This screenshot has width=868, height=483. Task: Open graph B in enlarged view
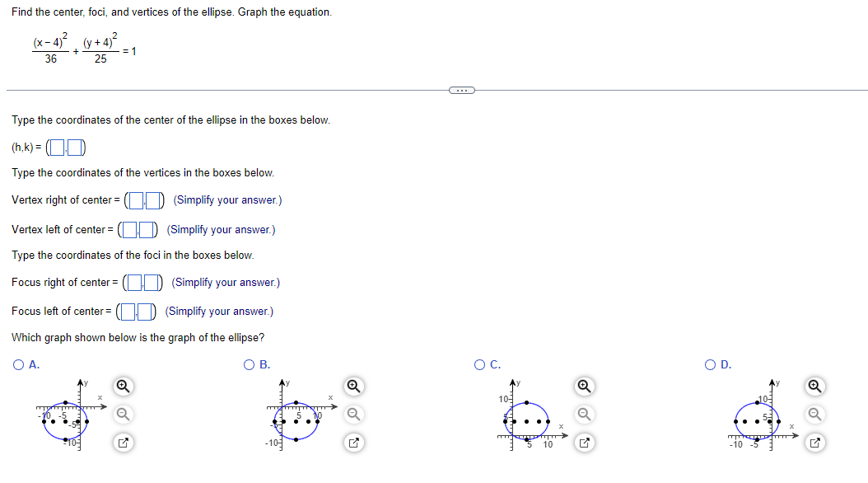click(x=354, y=443)
